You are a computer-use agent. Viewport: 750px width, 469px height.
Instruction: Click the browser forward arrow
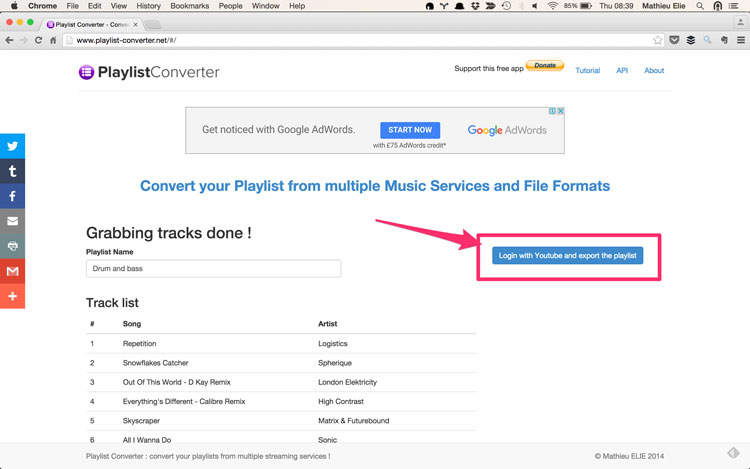[x=23, y=40]
